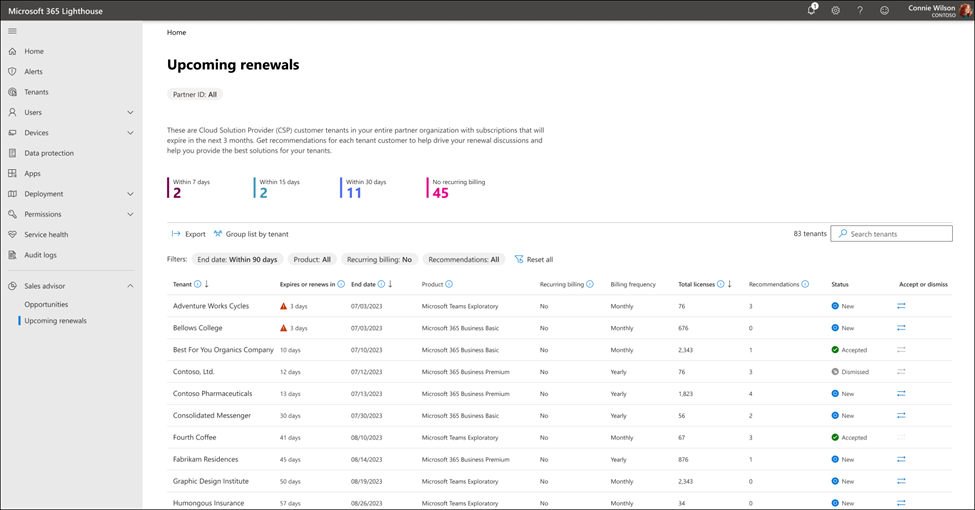975x510 pixels.
Task: Expand the Deployment menu chevron
Action: [x=130, y=194]
